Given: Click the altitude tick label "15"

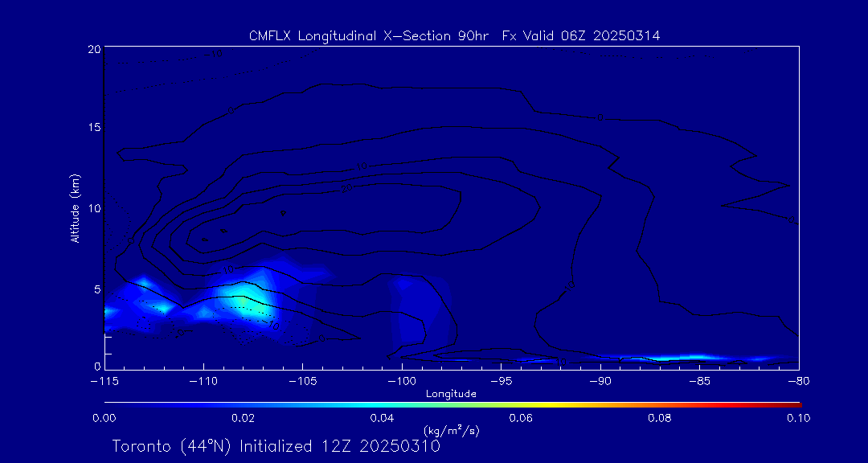Looking at the screenshot, I should tap(93, 127).
